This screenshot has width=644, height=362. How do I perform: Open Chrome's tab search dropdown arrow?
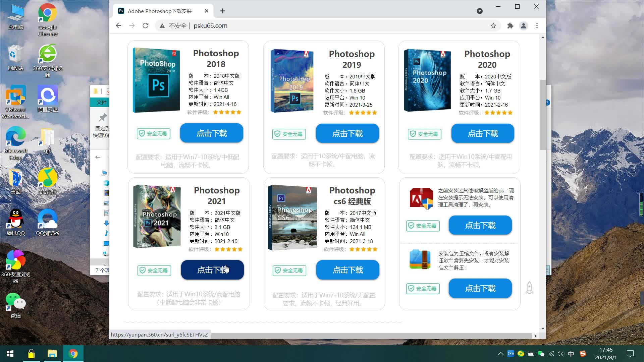pyautogui.click(x=480, y=11)
